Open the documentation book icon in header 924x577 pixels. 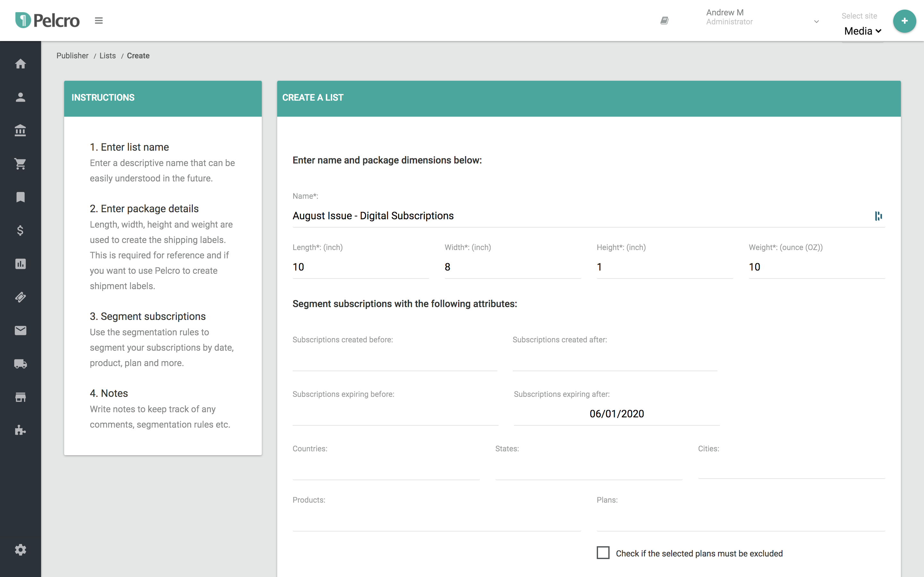664,21
